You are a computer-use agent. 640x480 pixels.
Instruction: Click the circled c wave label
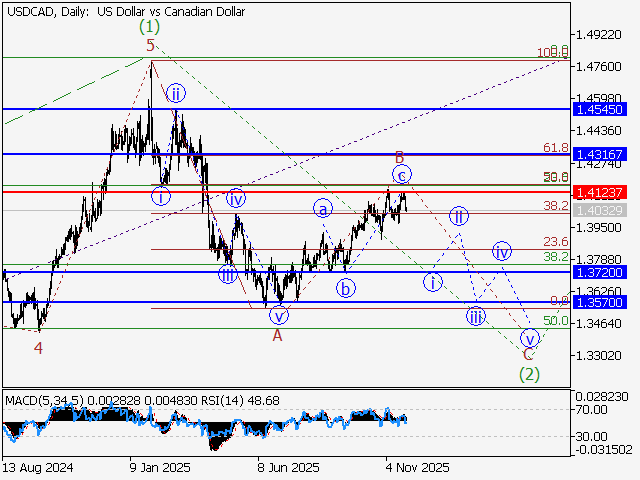402,175
